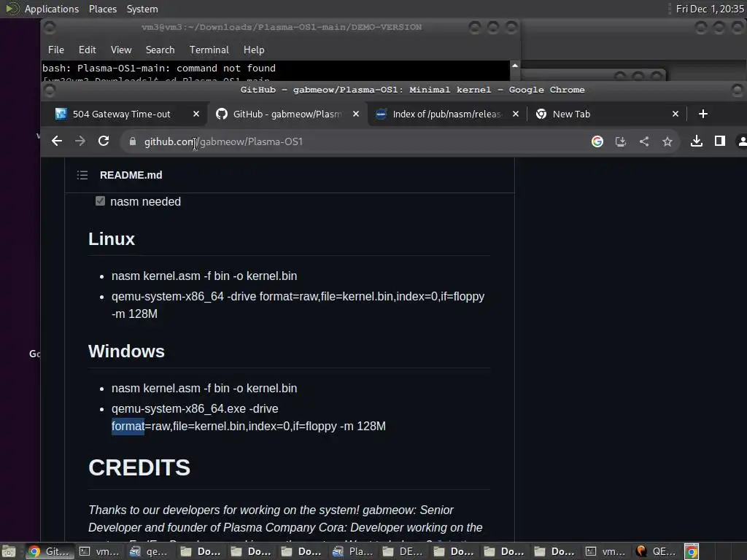Screen dimensions: 747x560
Task: Click the terminal window title bar menu button
Action: [x=49, y=27]
